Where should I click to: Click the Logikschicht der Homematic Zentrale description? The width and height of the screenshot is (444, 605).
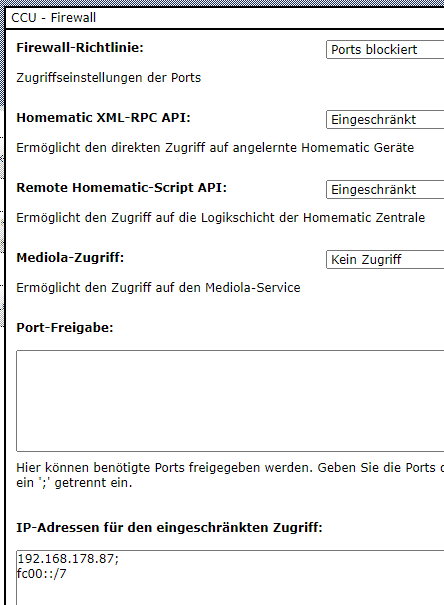coord(220,218)
